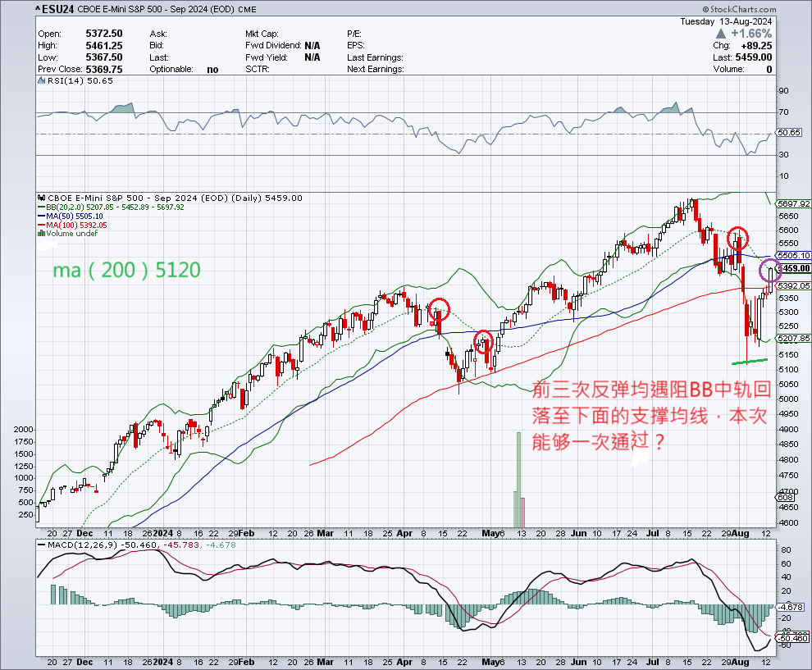Click Dec on the price chart date axis
Image resolution: width=812 pixels, height=670 pixels.
[84, 533]
